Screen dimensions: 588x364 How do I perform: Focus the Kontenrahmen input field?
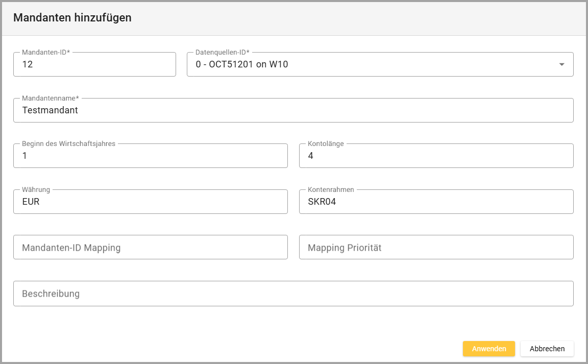tap(436, 202)
